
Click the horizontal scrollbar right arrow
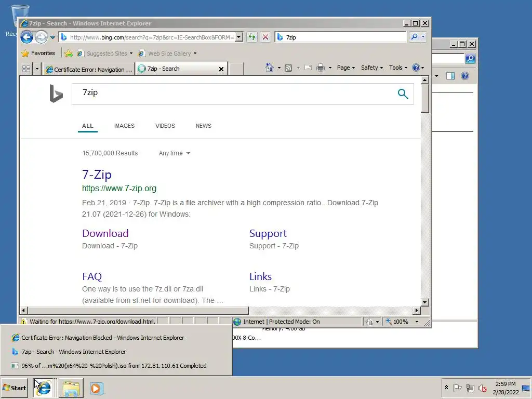click(x=417, y=310)
